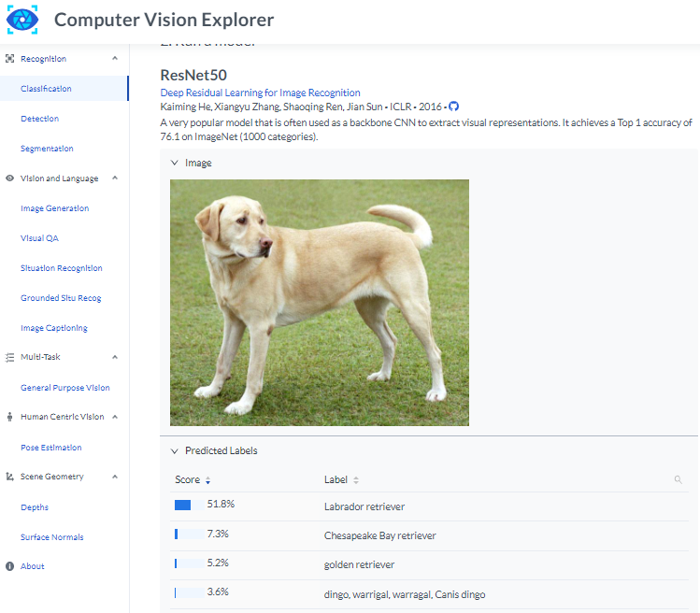Select the Labrador retriever label
Image resolution: width=700 pixels, height=613 pixels.
pos(364,506)
